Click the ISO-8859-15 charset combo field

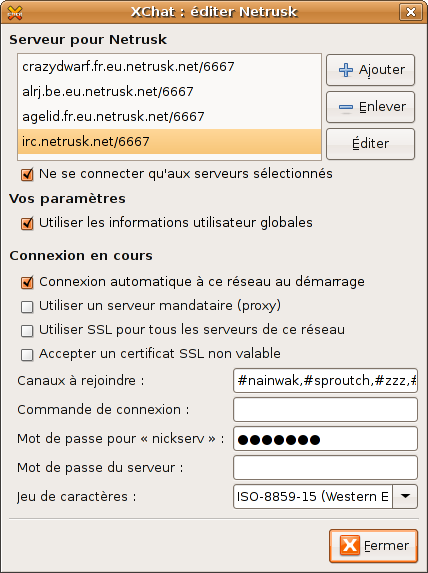(x=313, y=496)
